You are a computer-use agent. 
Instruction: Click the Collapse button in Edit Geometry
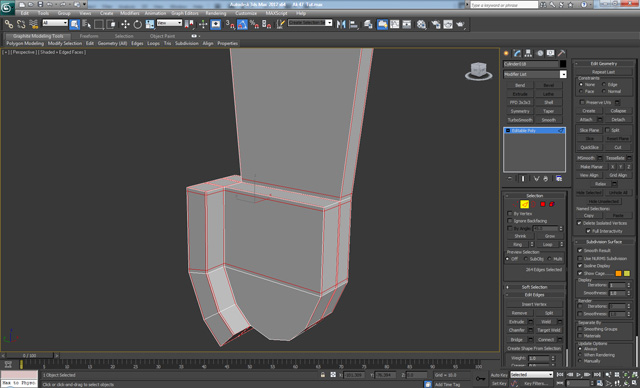[618, 111]
